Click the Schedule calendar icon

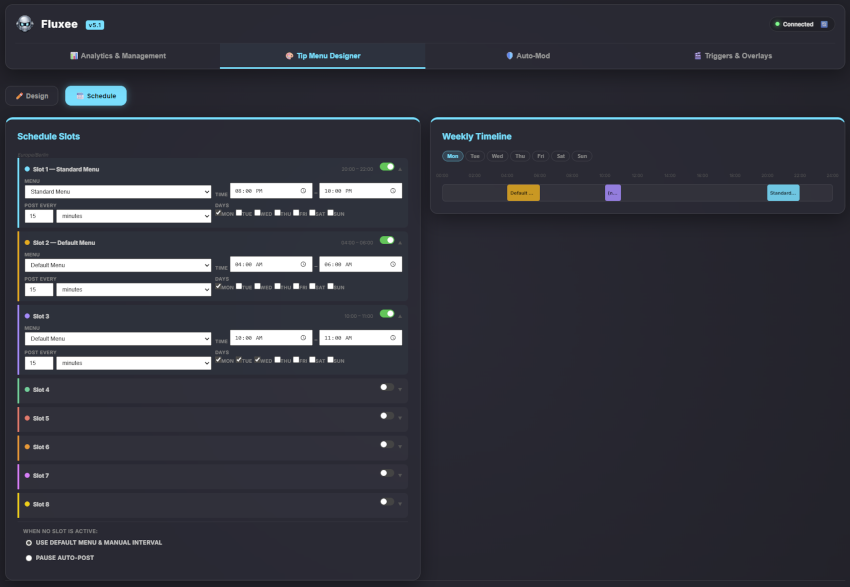coord(81,95)
